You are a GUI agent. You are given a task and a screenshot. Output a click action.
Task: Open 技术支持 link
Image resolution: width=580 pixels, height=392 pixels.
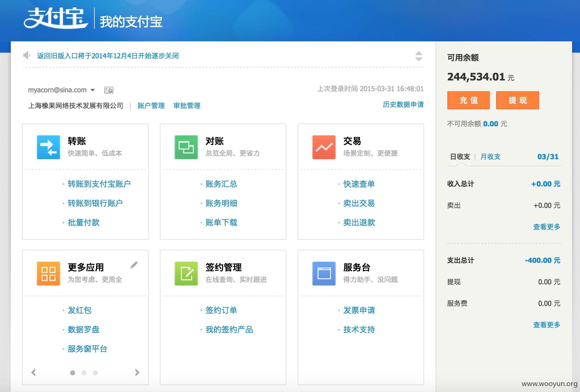359,330
